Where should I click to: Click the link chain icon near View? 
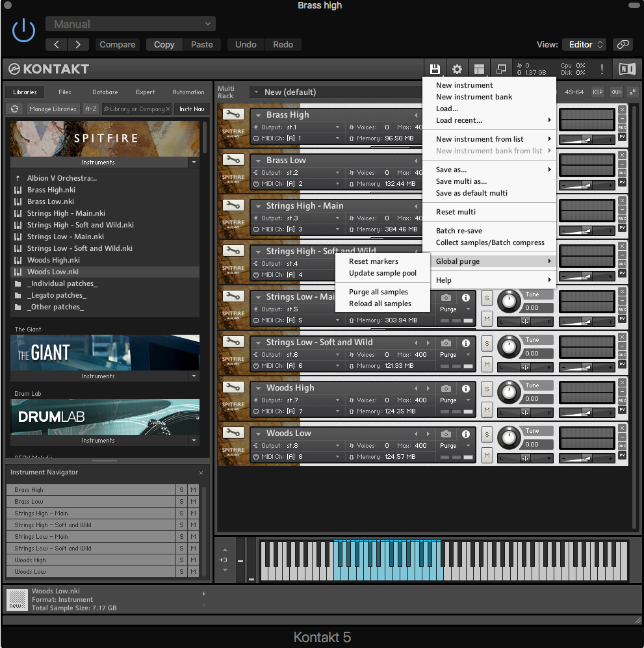(x=623, y=44)
